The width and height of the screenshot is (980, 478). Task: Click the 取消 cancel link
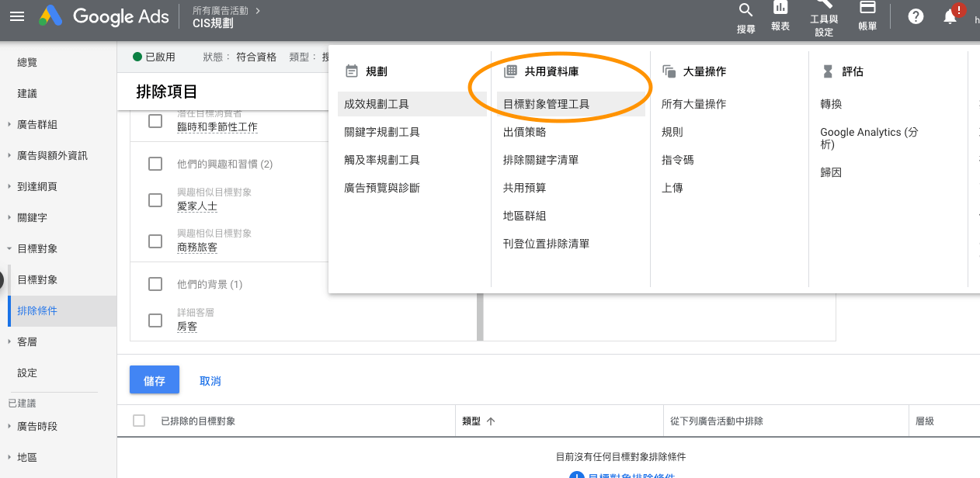(x=210, y=381)
